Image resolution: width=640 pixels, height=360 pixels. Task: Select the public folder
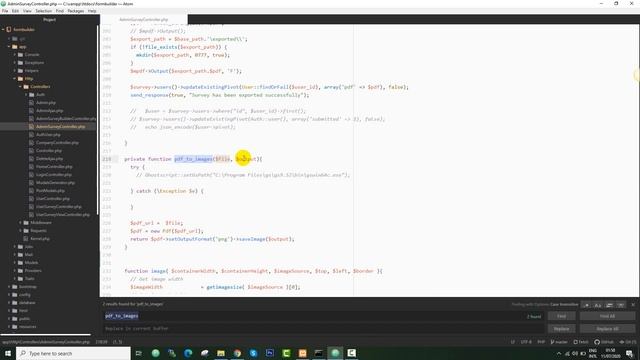[24, 319]
